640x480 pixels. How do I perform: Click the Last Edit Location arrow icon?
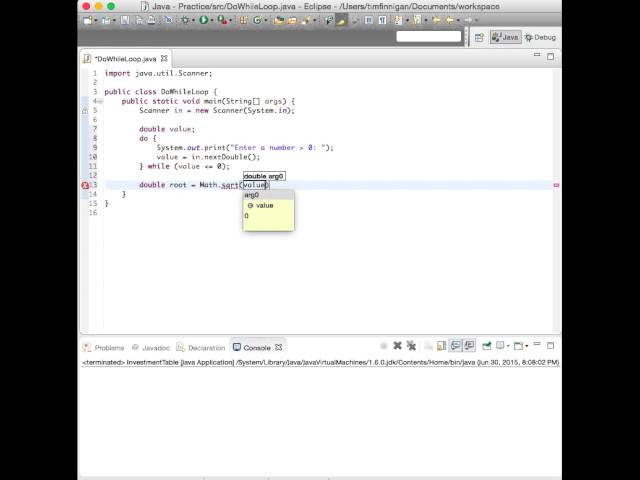coord(436,20)
